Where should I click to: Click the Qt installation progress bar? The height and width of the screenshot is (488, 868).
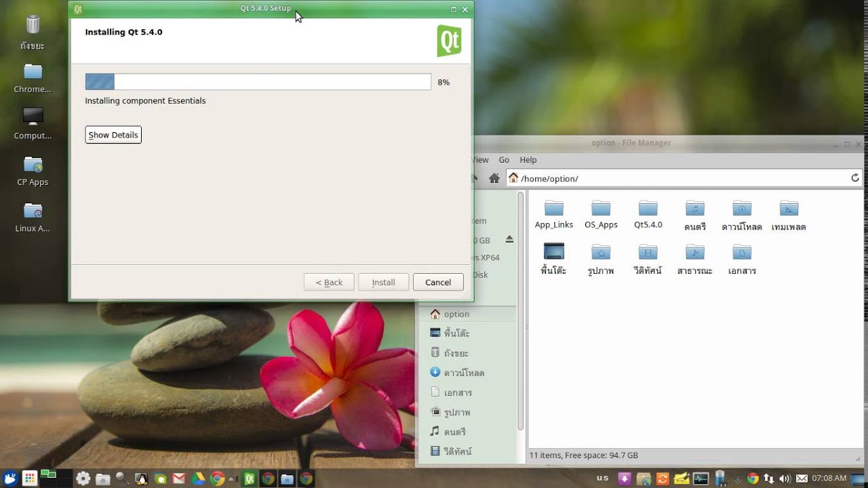pyautogui.click(x=258, y=82)
